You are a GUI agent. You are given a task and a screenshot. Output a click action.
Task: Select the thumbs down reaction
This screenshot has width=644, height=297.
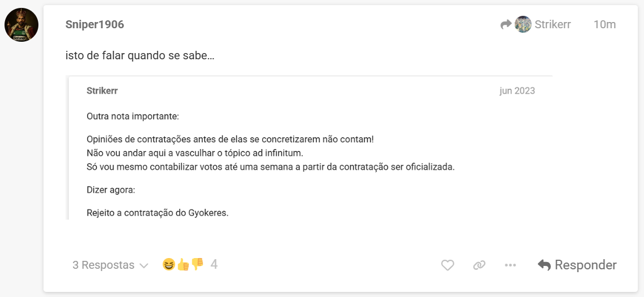click(x=197, y=264)
